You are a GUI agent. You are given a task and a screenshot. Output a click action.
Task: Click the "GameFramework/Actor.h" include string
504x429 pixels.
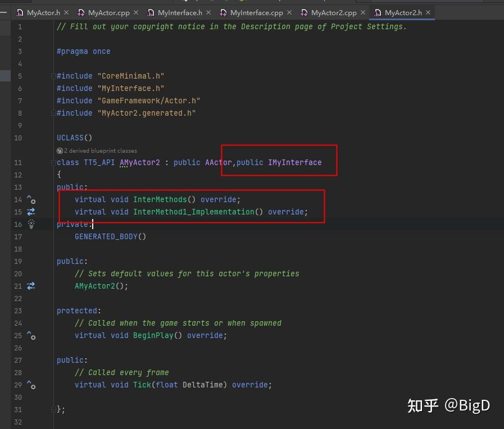point(149,101)
